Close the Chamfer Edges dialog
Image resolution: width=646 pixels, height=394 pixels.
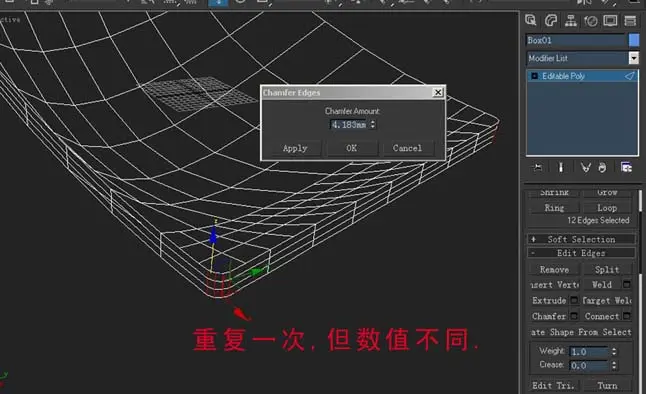[x=438, y=92]
